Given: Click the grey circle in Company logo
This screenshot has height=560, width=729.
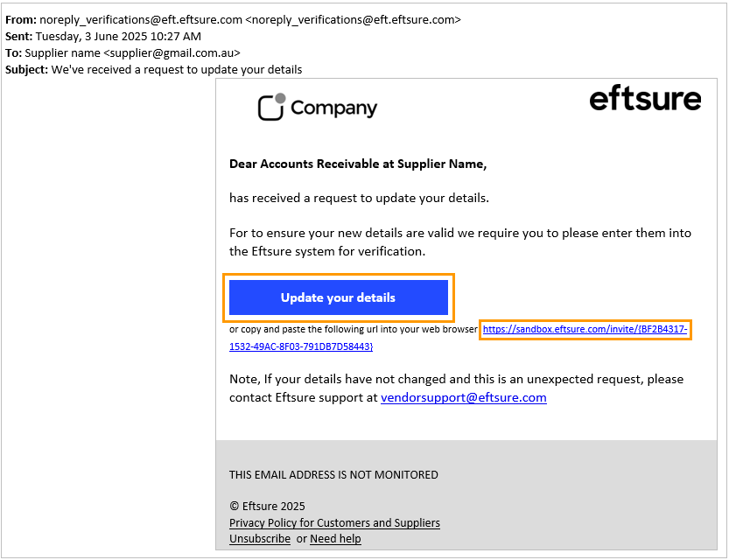Looking at the screenshot, I should pos(280,98).
